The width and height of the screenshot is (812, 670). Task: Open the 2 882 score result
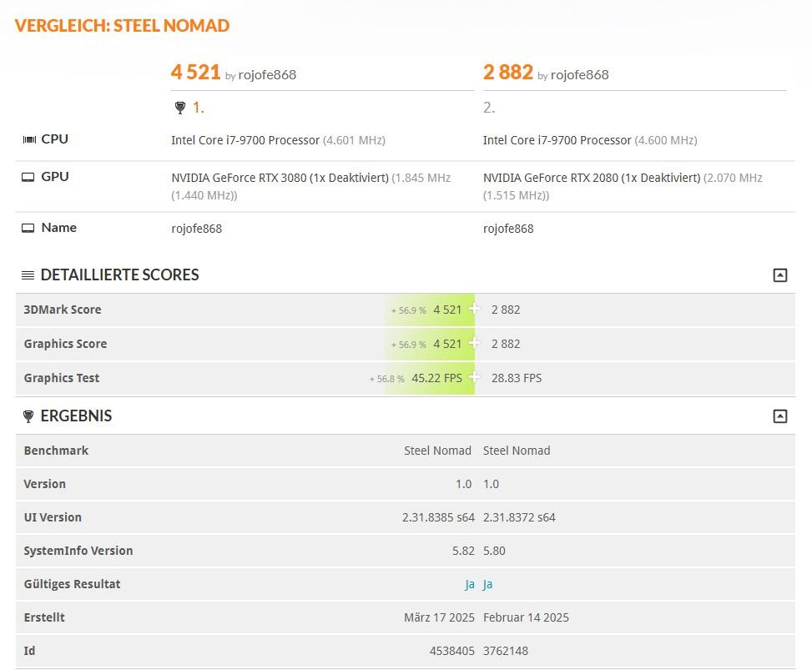508,72
